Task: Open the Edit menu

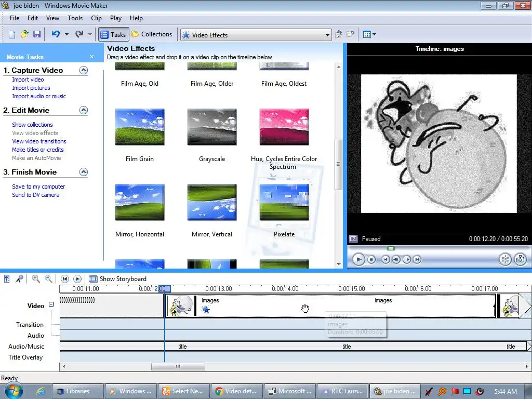Action: (x=33, y=18)
